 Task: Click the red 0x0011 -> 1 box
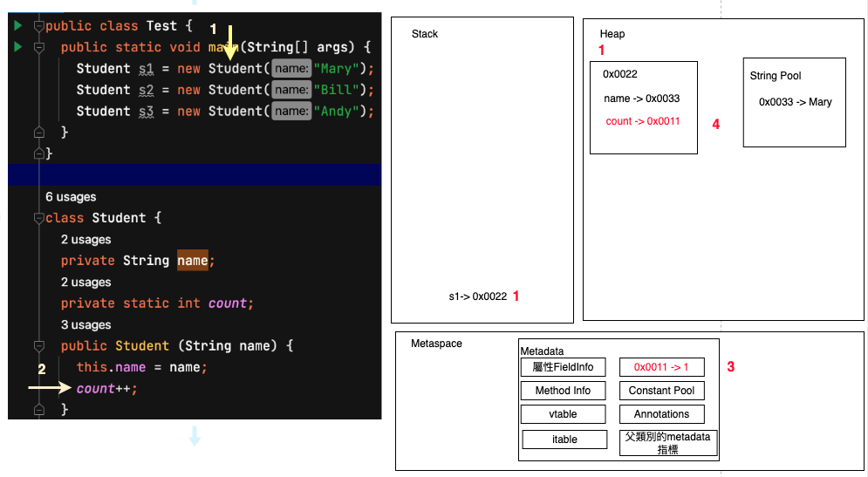[x=661, y=367]
